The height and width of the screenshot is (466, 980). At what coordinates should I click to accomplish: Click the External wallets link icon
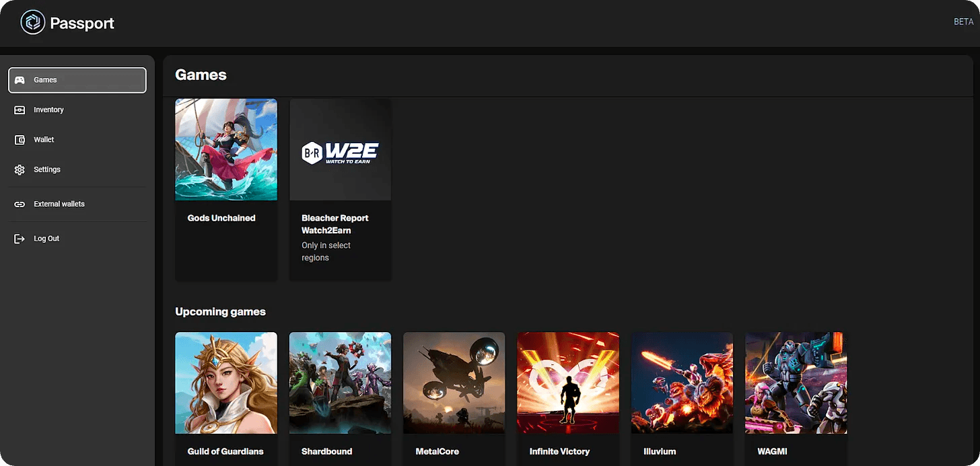pyautogui.click(x=20, y=204)
